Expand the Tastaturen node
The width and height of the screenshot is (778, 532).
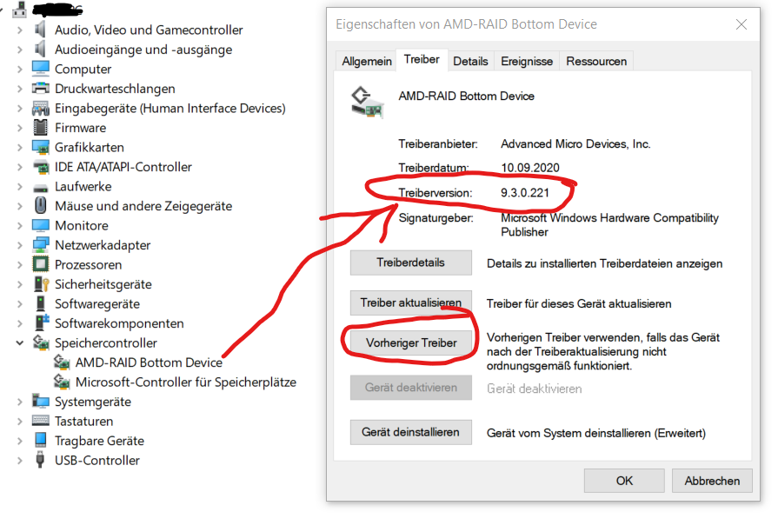(x=19, y=422)
